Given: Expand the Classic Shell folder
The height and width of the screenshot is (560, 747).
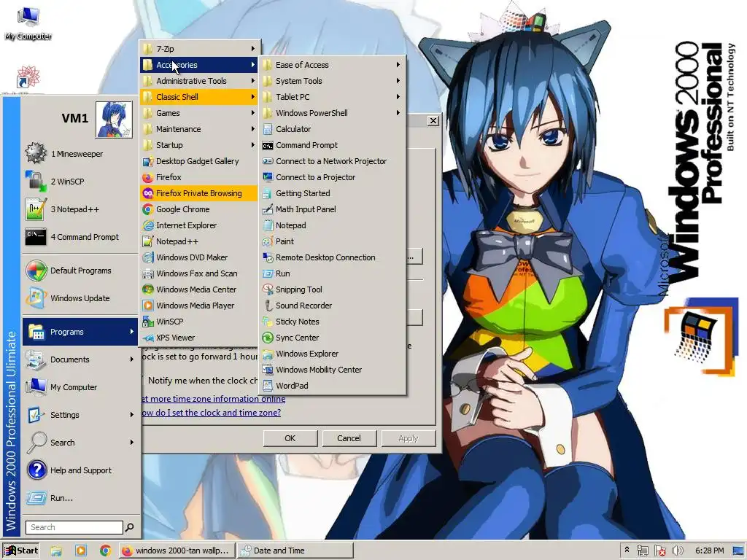Looking at the screenshot, I should (x=199, y=97).
